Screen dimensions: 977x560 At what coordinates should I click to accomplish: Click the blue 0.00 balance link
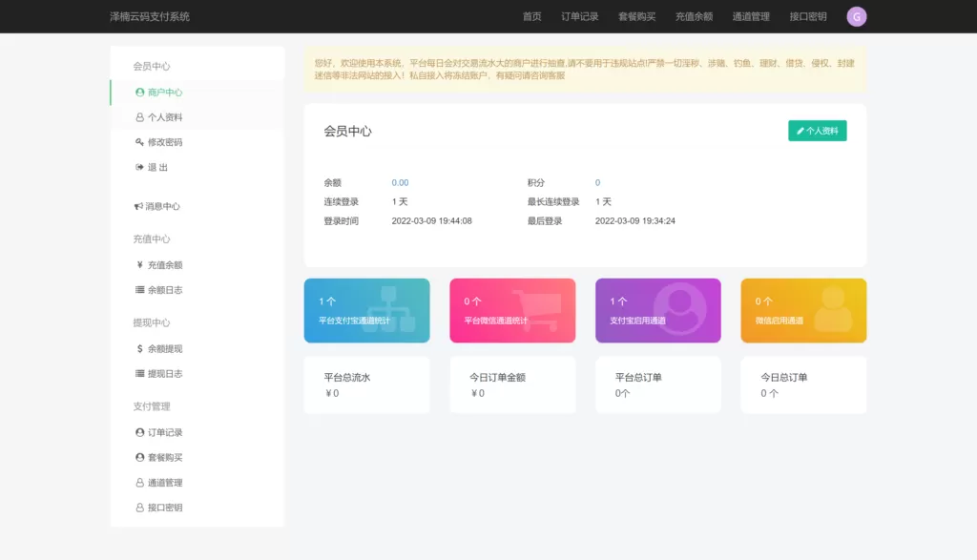tap(400, 182)
